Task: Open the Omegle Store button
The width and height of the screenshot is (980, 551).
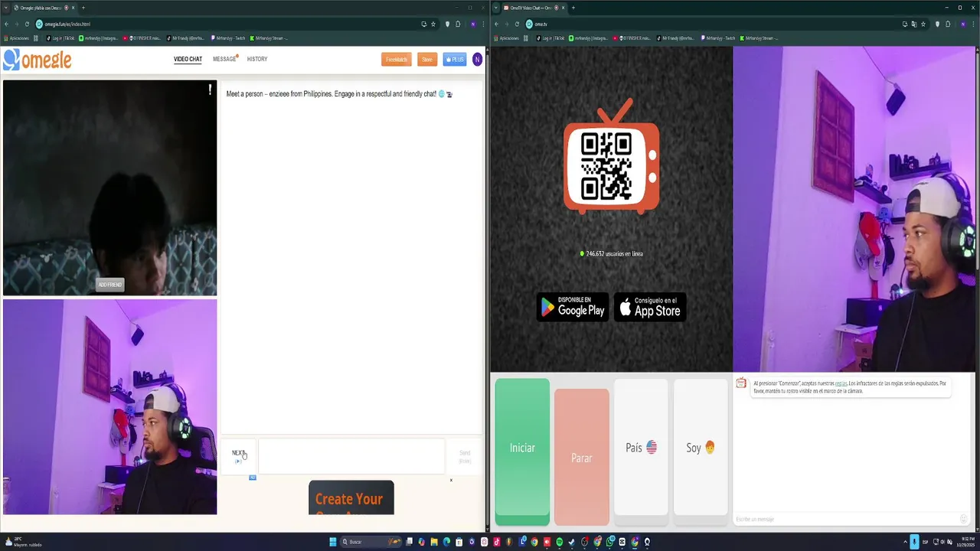Action: pos(427,59)
